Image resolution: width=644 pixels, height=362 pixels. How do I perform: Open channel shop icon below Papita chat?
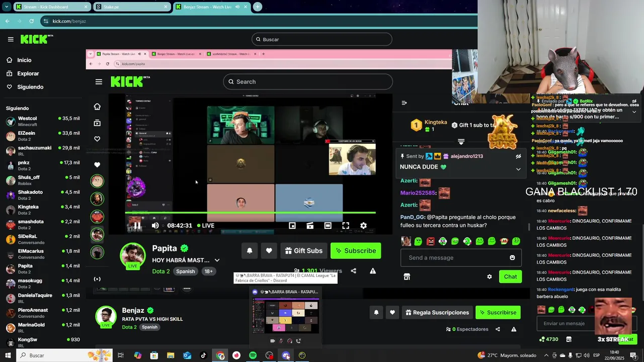pos(407,277)
